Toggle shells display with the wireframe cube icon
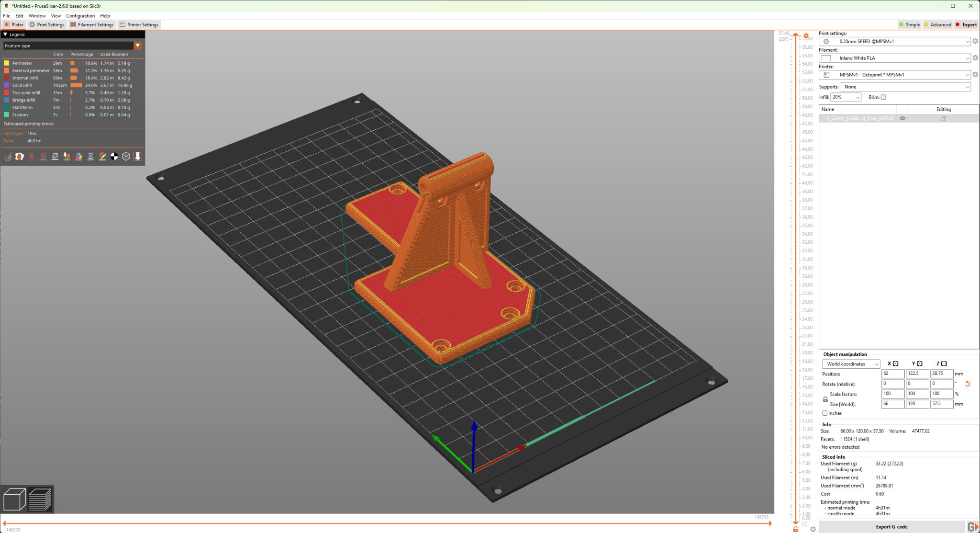Viewport: 980px width, 533px height. [x=126, y=156]
